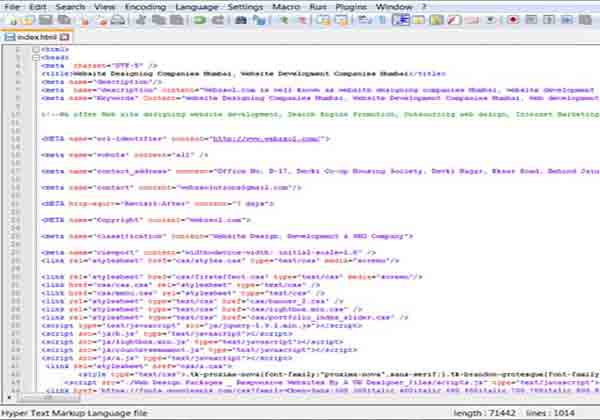Select the index.html document tab
This screenshot has width=600, height=420.
(37, 37)
